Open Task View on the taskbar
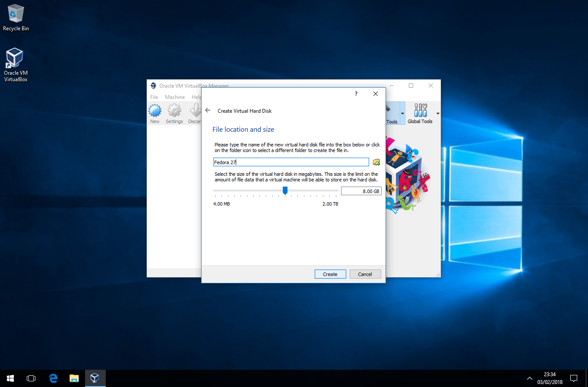The image size is (588, 387). click(x=31, y=378)
